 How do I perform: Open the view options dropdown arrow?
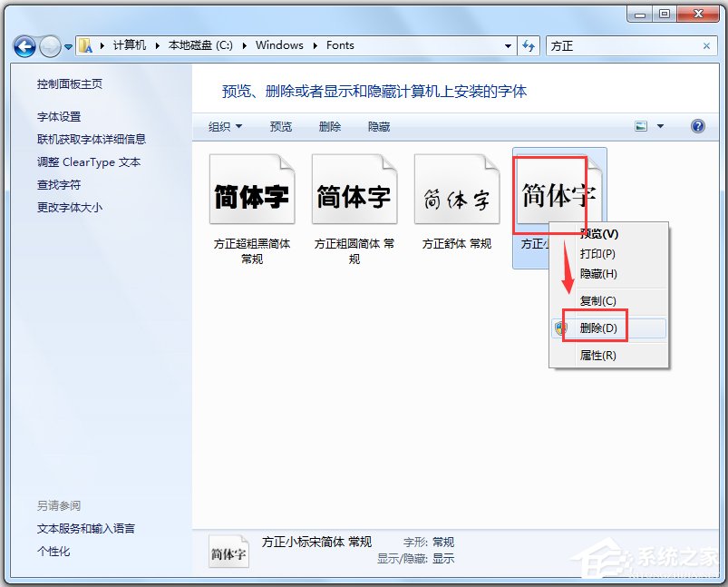660,126
